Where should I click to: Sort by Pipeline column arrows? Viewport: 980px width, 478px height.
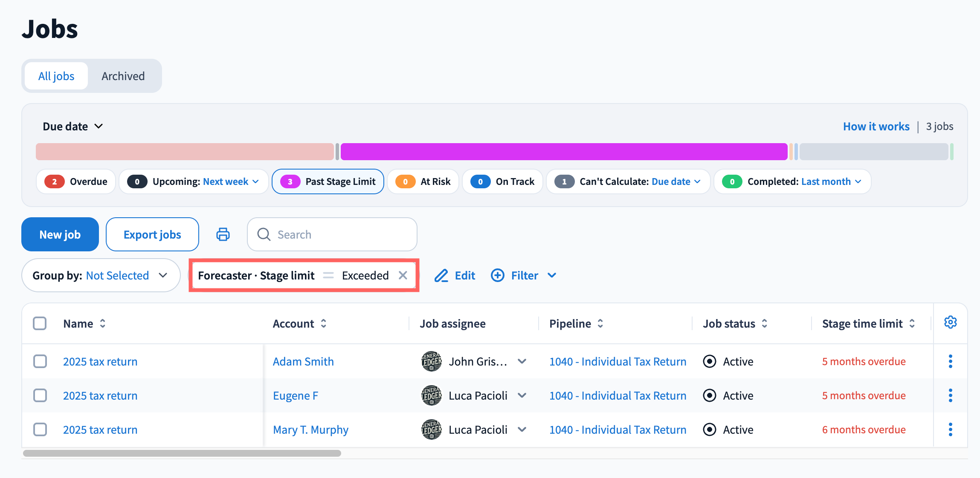[x=600, y=323]
